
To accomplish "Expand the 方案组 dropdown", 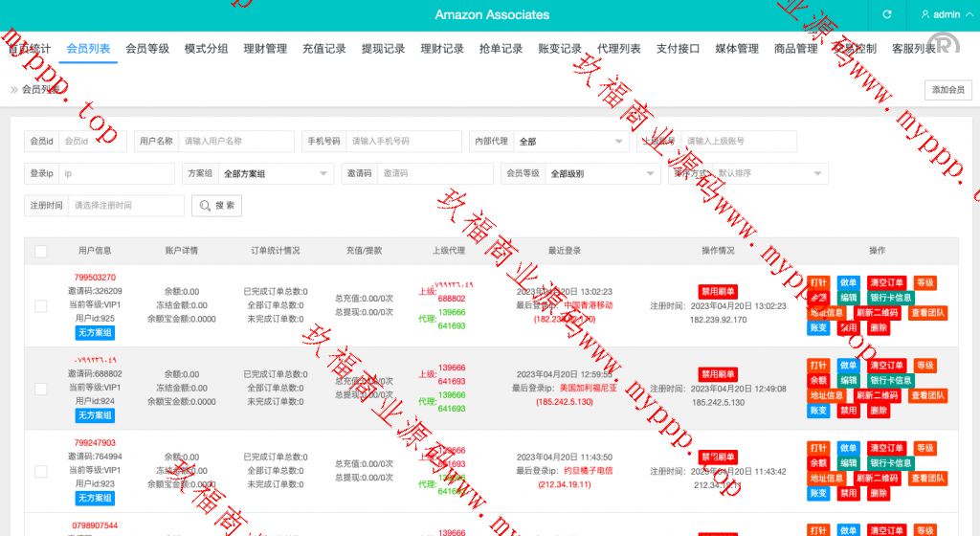I will tap(274, 174).
